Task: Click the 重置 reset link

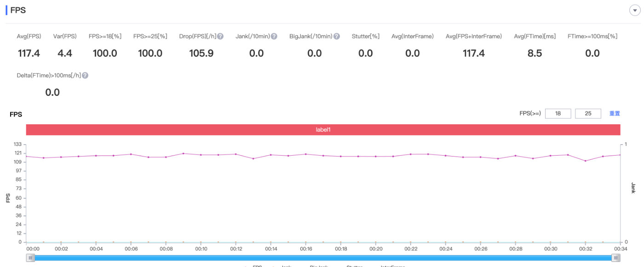Action: 615,114
